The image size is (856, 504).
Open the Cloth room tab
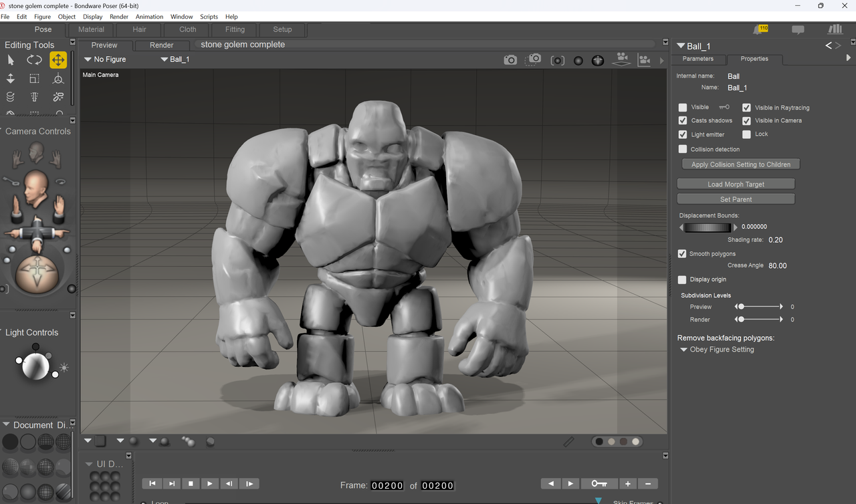(188, 29)
